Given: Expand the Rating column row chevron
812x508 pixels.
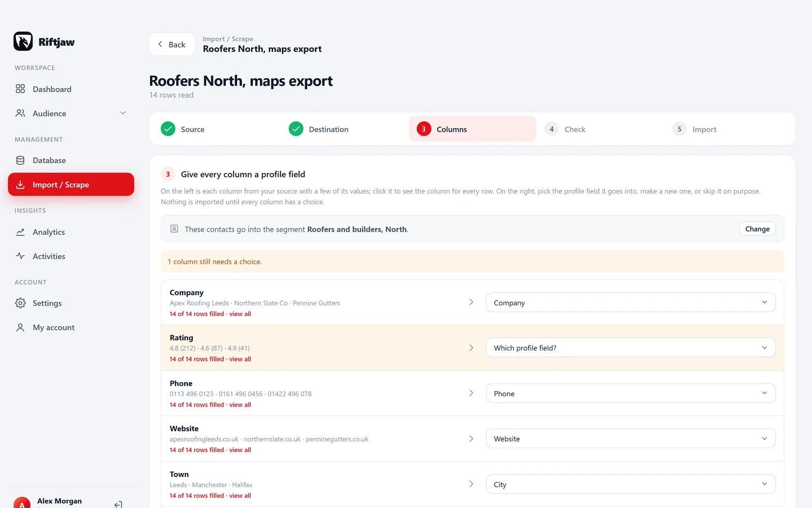Looking at the screenshot, I should [471, 347].
